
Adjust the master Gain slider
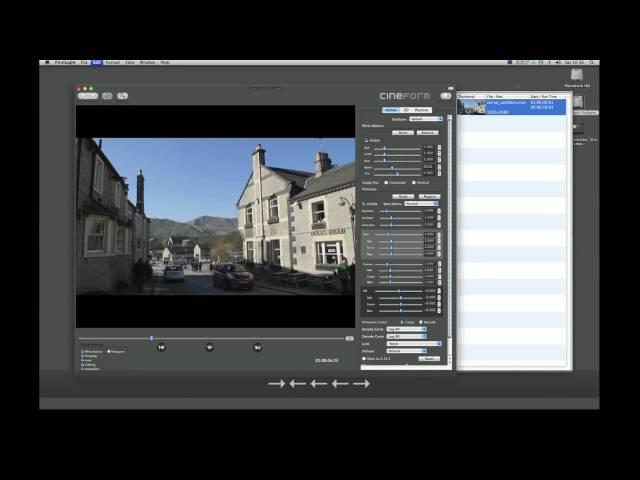(399, 235)
